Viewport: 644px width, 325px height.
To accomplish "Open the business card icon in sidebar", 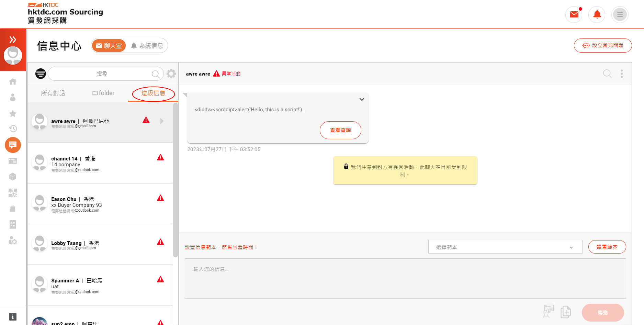I will coord(13,161).
